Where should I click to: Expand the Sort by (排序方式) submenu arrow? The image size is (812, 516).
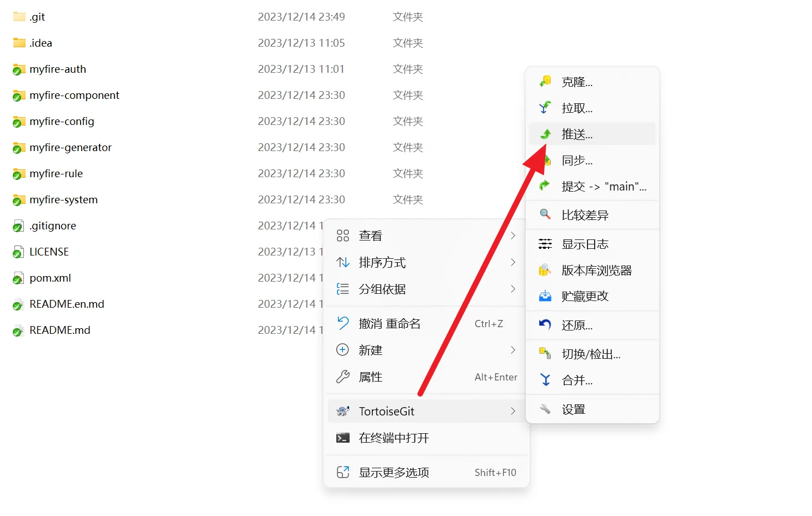pos(513,262)
